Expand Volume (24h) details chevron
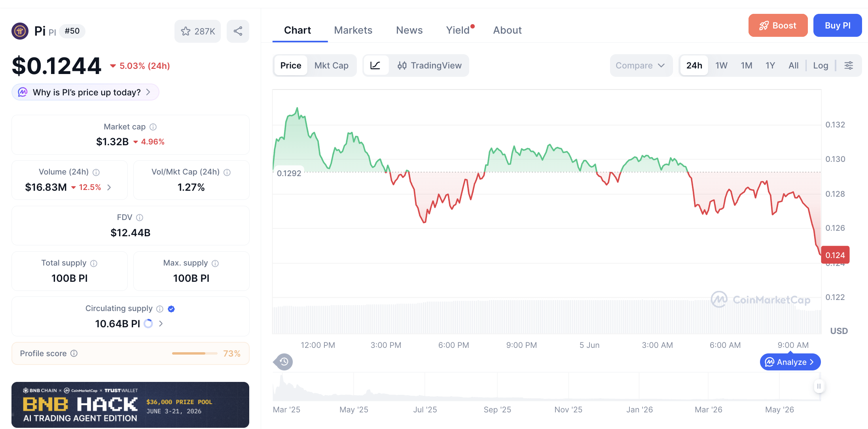 (109, 187)
